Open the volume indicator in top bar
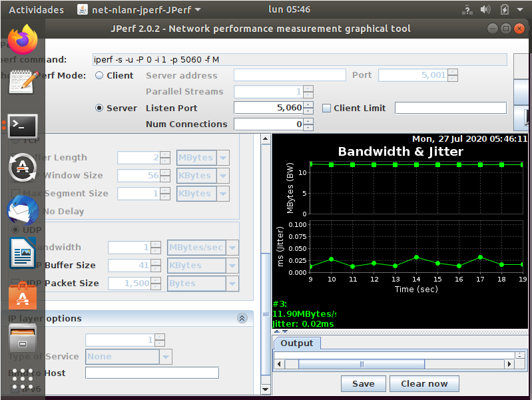Viewport: 532px width, 400px height. (x=485, y=10)
